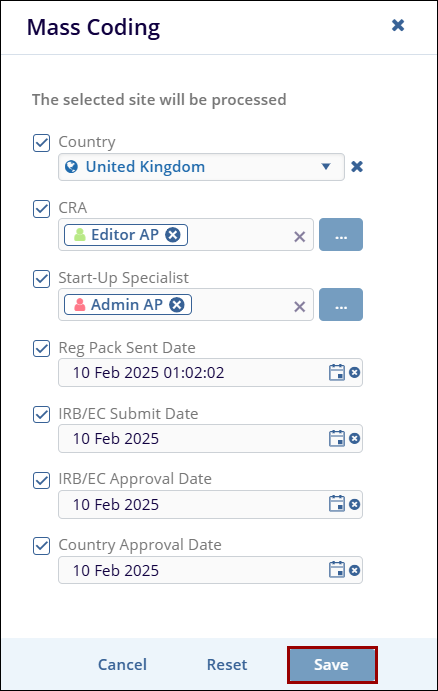Cancel the Mass Coding dialog
Viewport: 438px width, 691px height.
coord(122,665)
